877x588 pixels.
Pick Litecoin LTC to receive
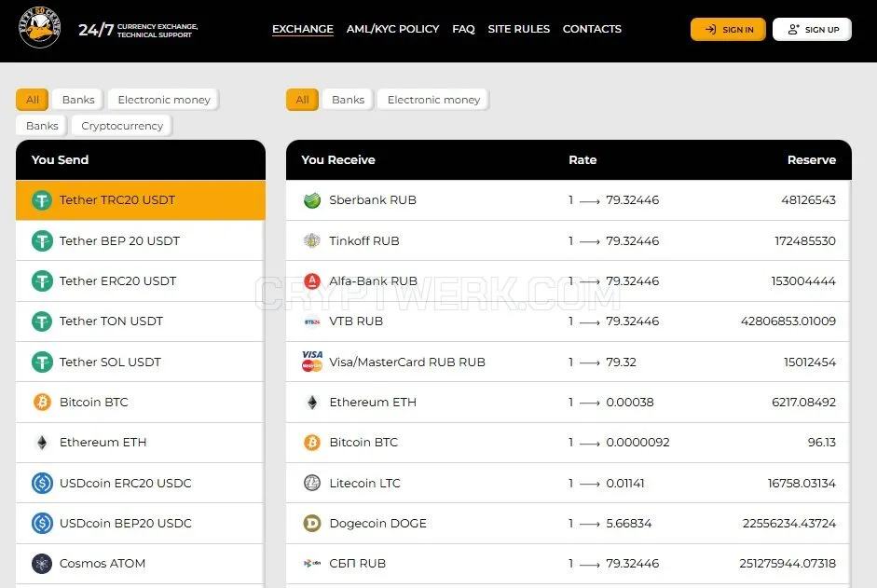pyautogui.click(x=569, y=483)
